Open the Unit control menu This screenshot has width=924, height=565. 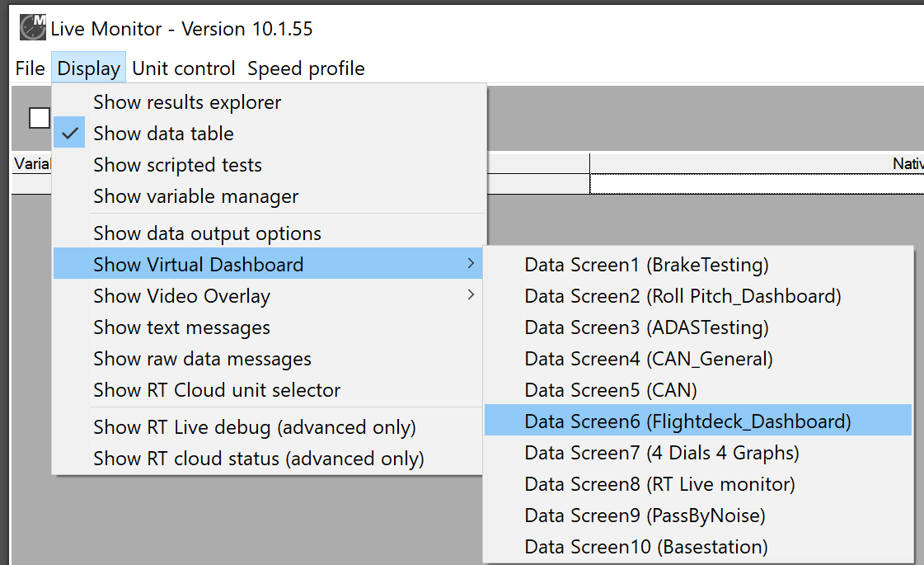184,68
